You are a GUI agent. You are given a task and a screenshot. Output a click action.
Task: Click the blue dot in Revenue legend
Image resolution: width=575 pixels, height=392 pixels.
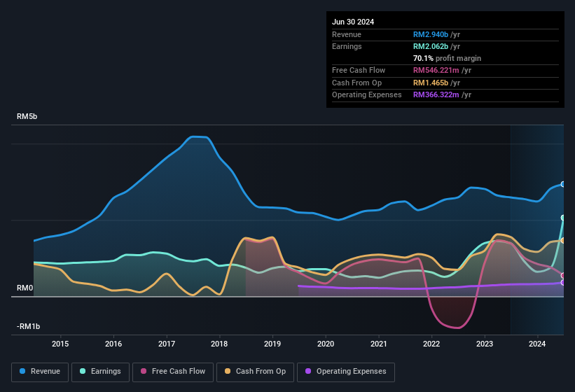tap(23, 371)
